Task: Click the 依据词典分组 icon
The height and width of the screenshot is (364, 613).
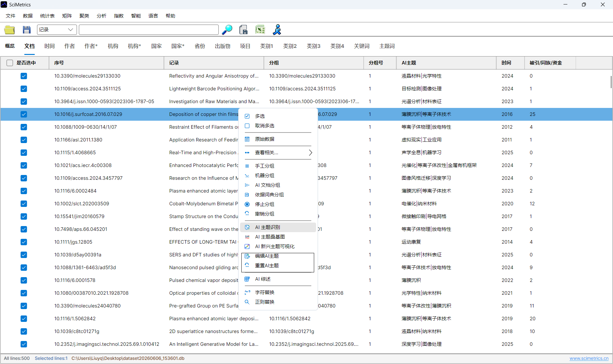Action: click(247, 195)
